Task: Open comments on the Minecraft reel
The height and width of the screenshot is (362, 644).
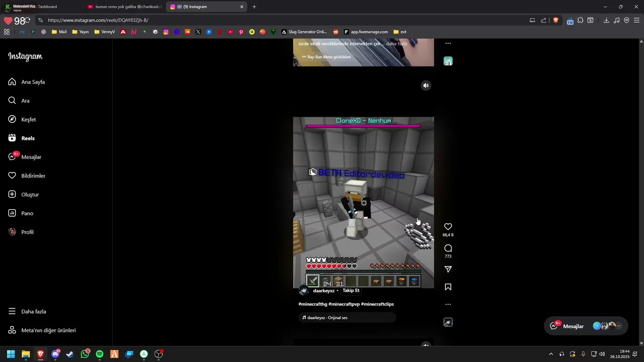Action: (448, 248)
